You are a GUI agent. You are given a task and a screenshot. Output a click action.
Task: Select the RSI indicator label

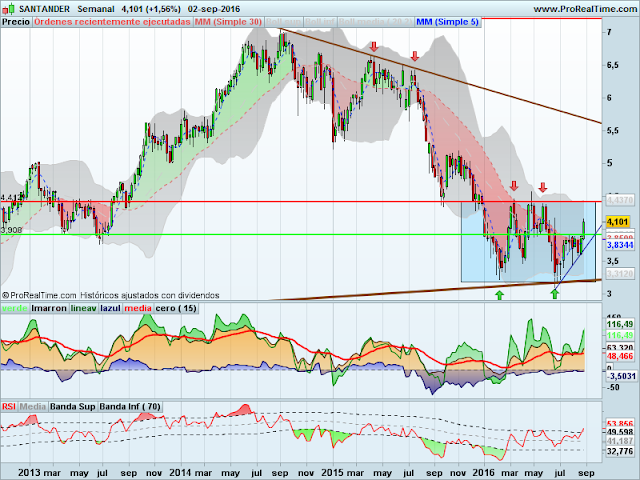[9, 407]
